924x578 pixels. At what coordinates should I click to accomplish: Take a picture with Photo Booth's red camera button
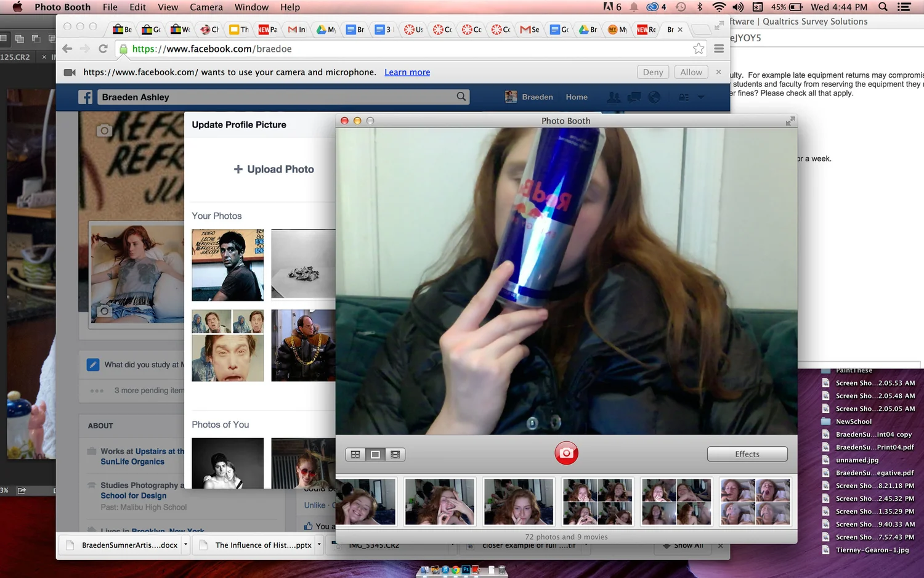pyautogui.click(x=566, y=453)
